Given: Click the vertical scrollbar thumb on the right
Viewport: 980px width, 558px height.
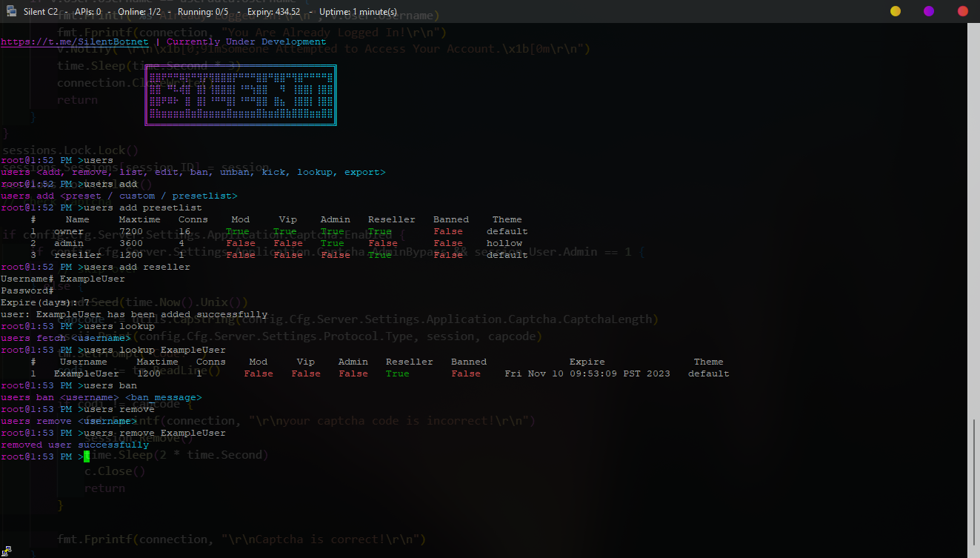Looking at the screenshot, I should point(976,482).
